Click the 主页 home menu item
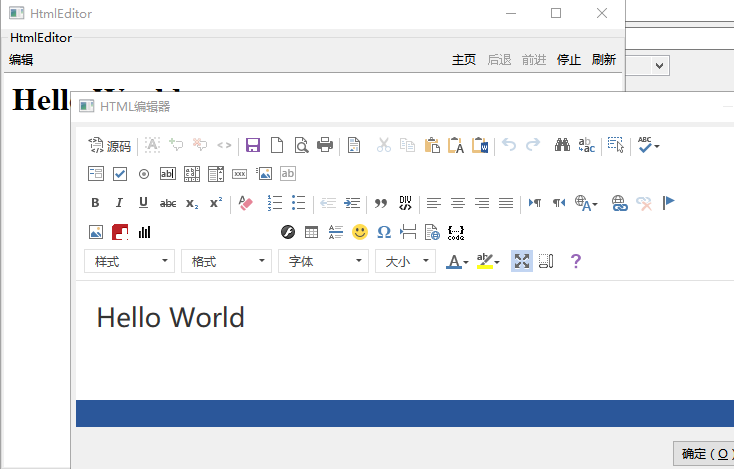The image size is (734, 469). click(464, 60)
